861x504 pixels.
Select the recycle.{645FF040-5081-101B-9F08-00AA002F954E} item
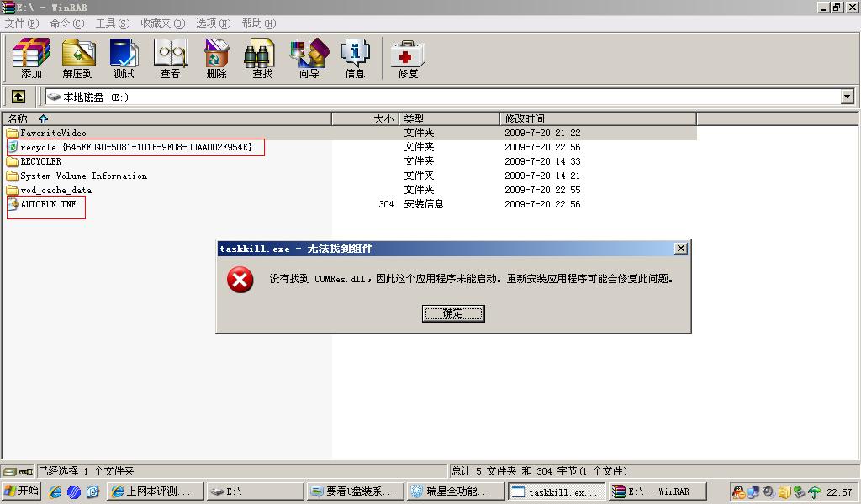point(135,147)
